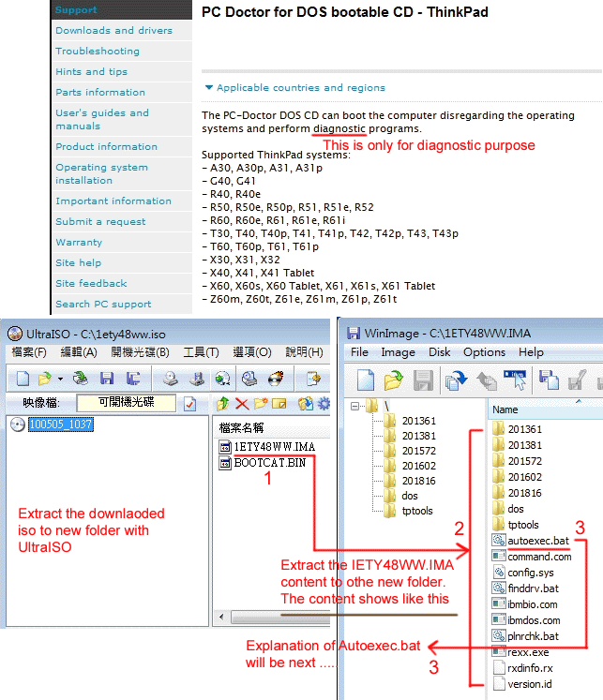
Task: Open Help menu in WinImage
Action: point(531,352)
